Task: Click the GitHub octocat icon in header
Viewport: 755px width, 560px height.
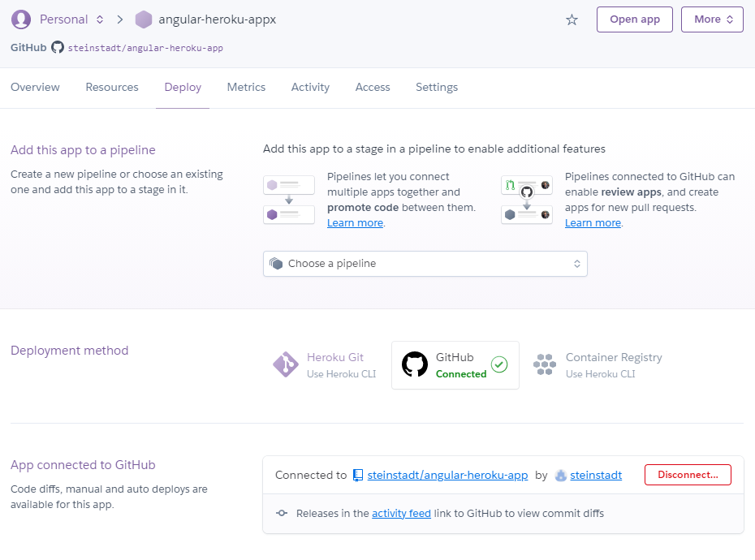Action: click(x=58, y=47)
